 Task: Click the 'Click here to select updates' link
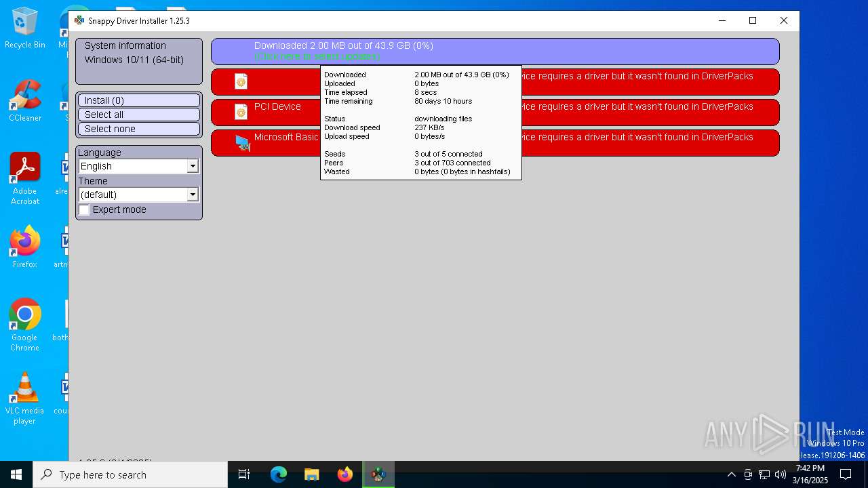point(317,57)
